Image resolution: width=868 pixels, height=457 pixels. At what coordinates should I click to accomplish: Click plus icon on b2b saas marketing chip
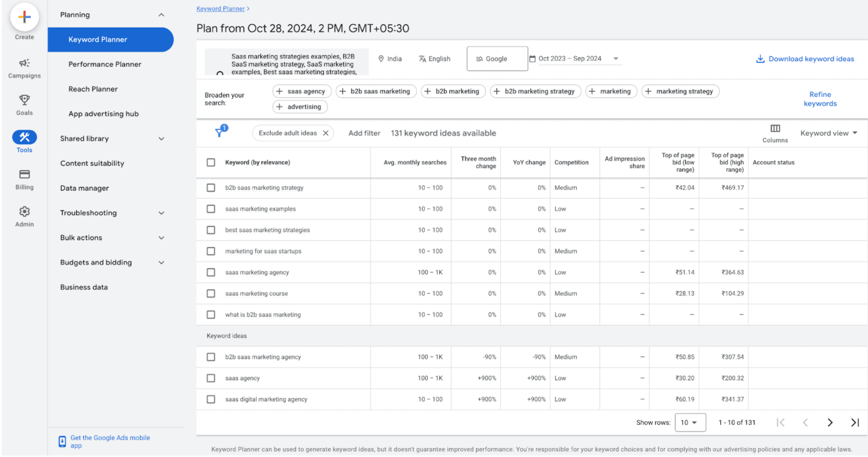coord(342,91)
